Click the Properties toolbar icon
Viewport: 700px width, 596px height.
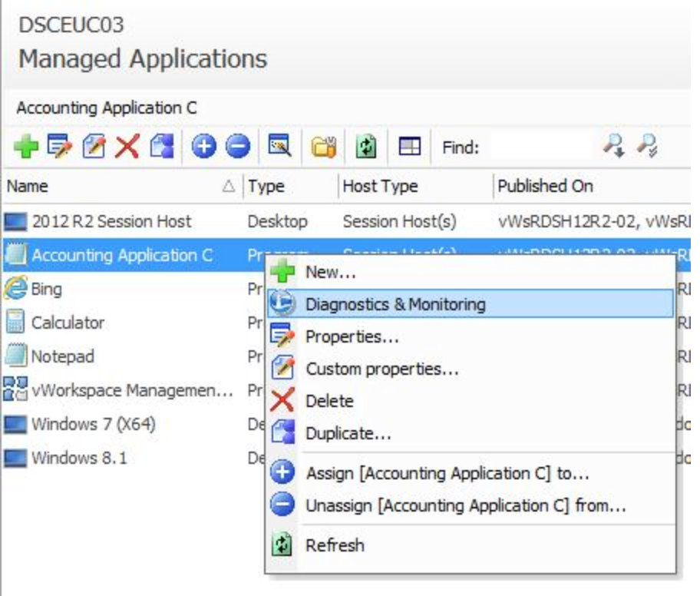[x=59, y=146]
